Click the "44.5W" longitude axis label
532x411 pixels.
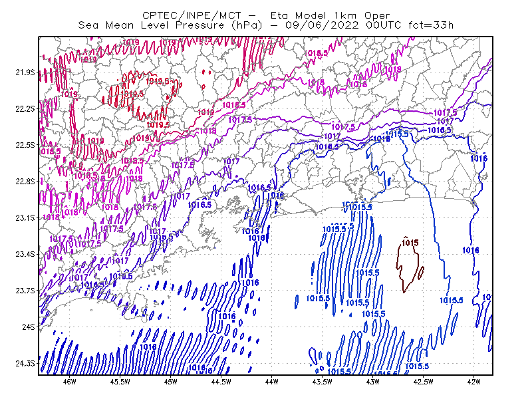tap(221, 382)
